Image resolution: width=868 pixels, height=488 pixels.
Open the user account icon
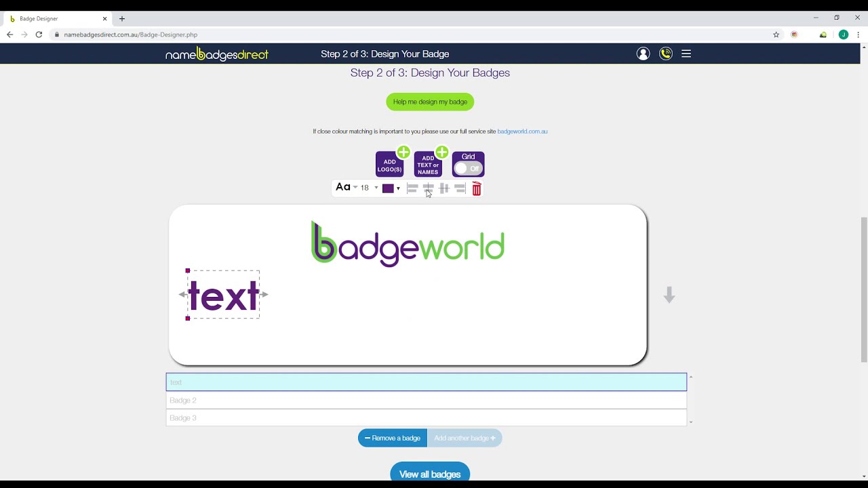pos(643,54)
